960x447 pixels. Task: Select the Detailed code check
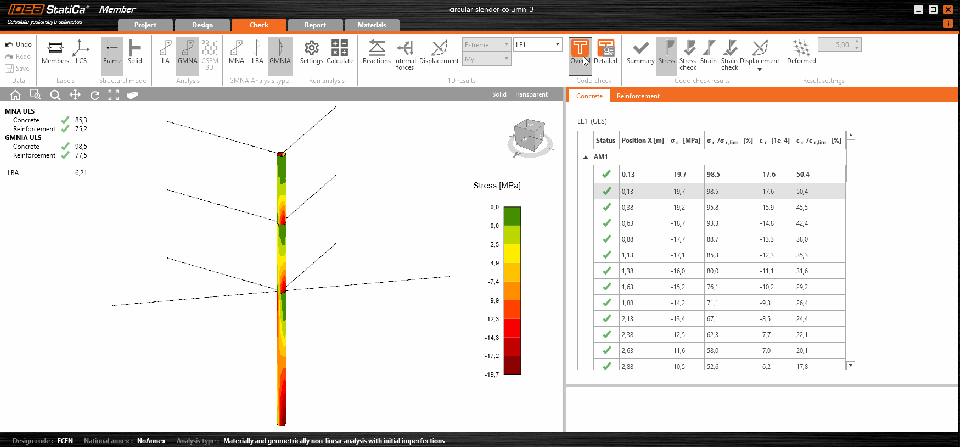point(606,53)
